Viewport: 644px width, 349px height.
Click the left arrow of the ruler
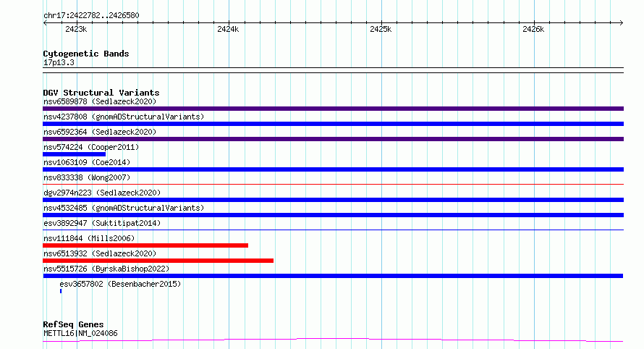tap(45, 23)
